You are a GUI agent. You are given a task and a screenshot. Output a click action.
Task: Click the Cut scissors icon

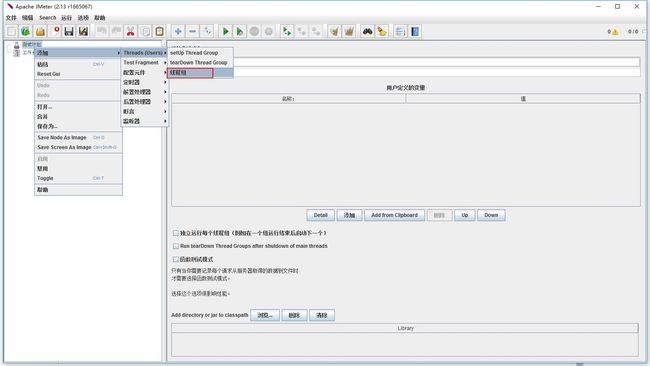pos(131,32)
